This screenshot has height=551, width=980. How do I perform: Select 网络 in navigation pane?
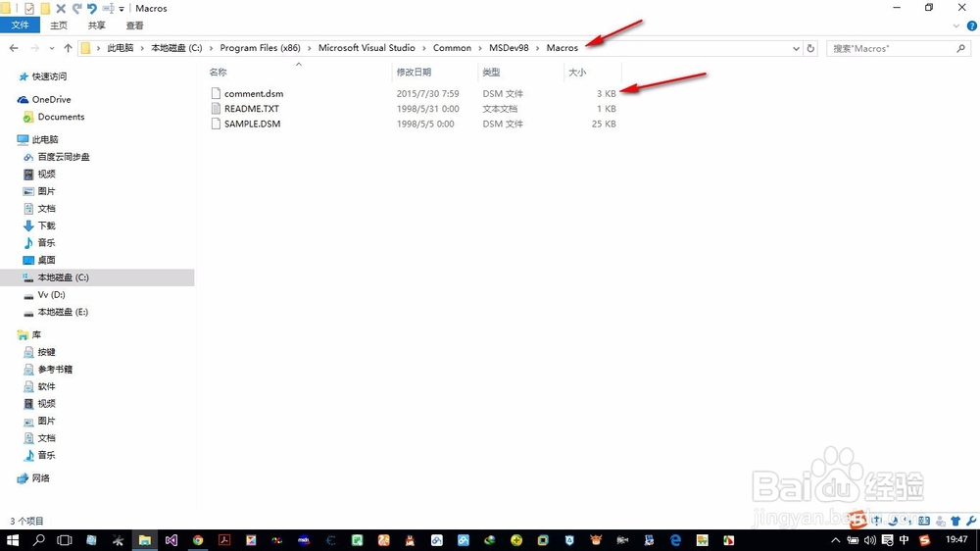[40, 478]
